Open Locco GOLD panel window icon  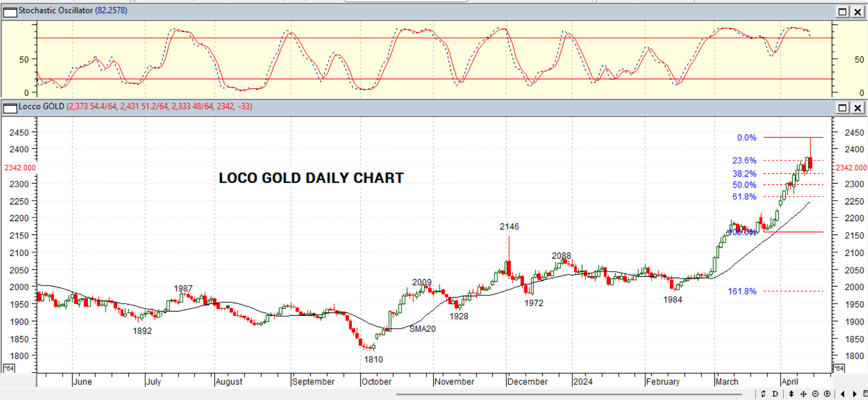[10, 108]
